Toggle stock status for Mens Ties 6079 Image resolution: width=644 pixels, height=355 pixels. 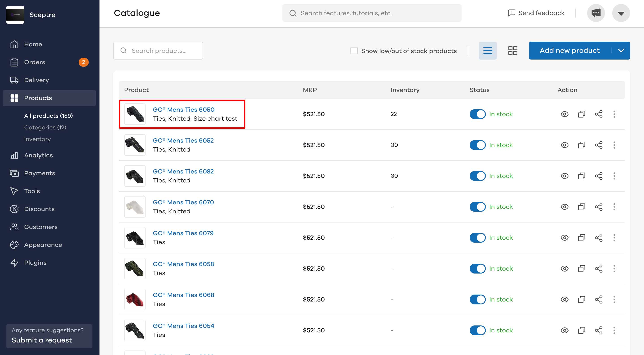(x=477, y=238)
